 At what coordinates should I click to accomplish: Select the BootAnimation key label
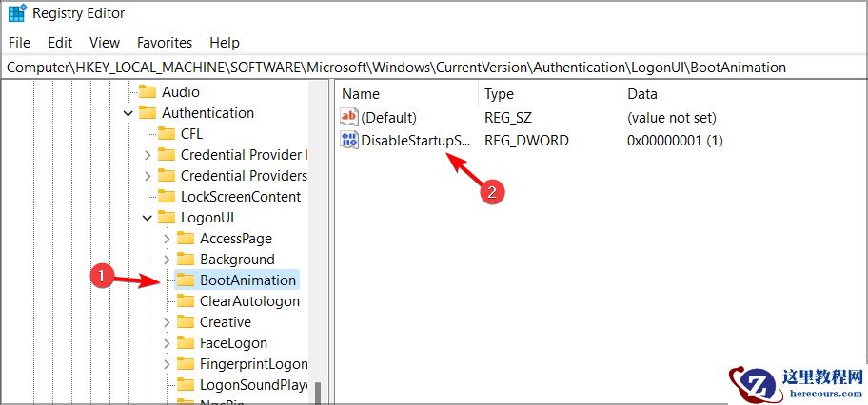(248, 280)
